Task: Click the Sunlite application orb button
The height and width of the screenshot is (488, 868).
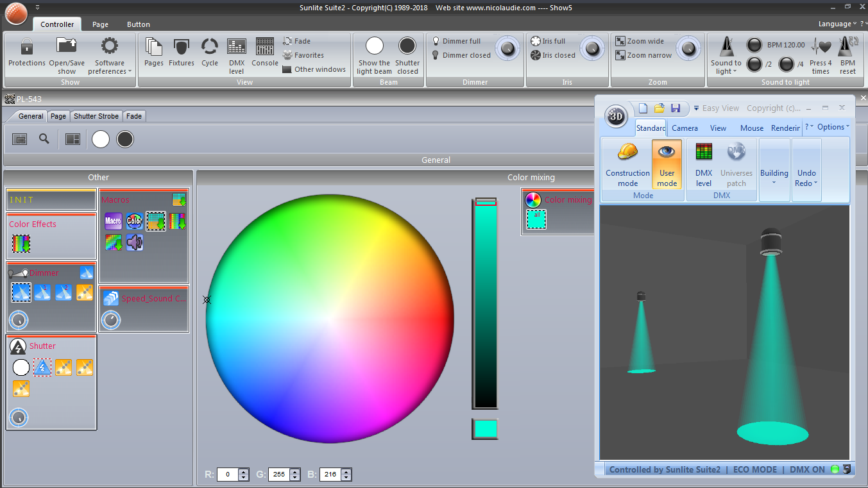Action: tap(15, 14)
